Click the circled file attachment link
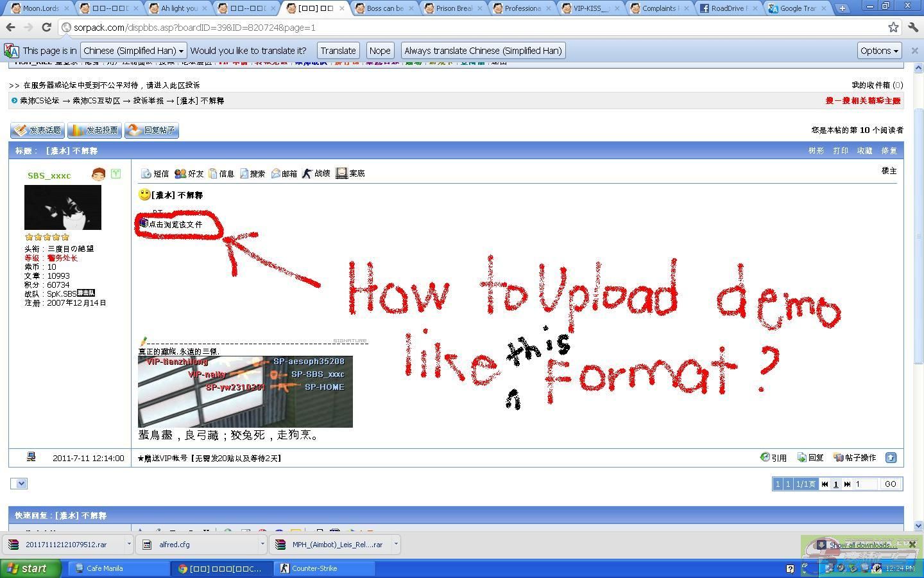924x578 pixels. click(x=175, y=224)
